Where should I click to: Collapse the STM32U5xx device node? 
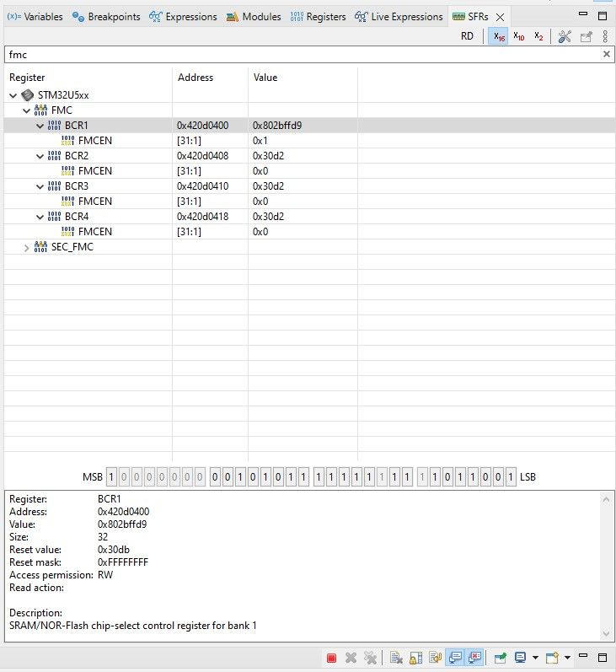coord(13,95)
